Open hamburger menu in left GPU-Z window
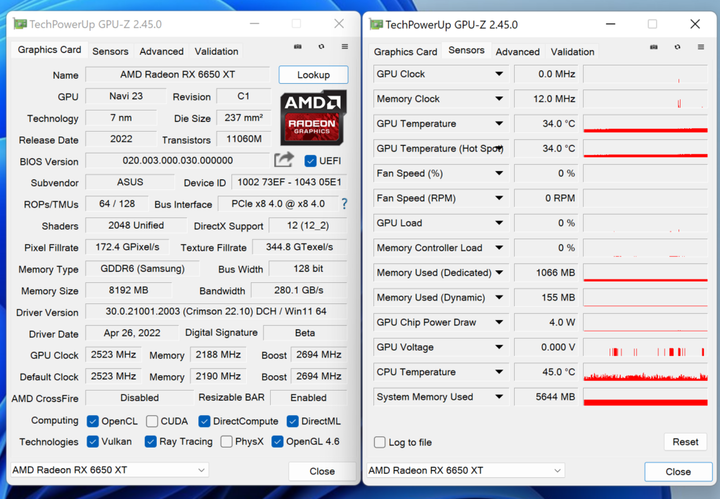 [345, 46]
